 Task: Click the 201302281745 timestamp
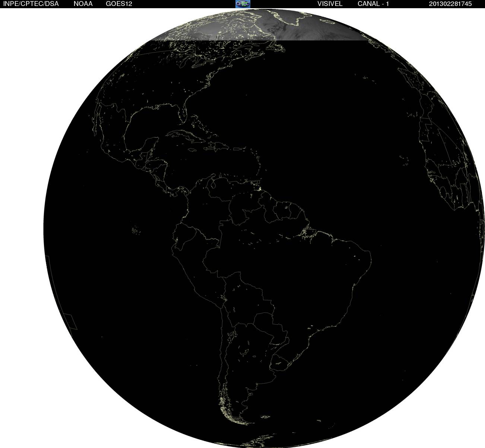(450, 4)
